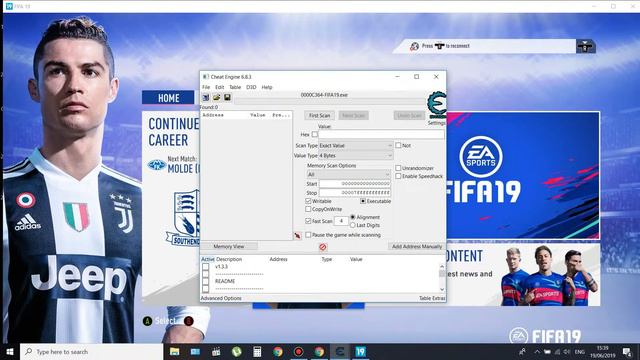
Task: Click the floppy disk save icon
Action: tap(227, 98)
